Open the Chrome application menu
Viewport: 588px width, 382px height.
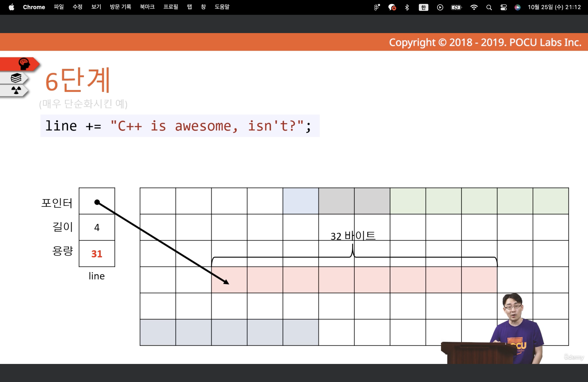(x=34, y=7)
